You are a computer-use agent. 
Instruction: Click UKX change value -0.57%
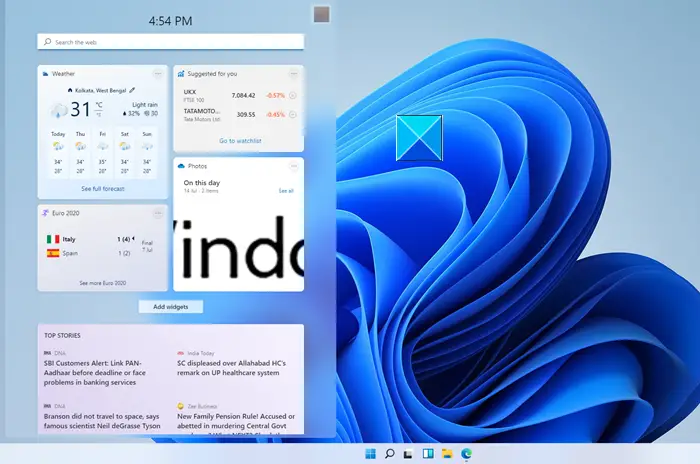275,95
